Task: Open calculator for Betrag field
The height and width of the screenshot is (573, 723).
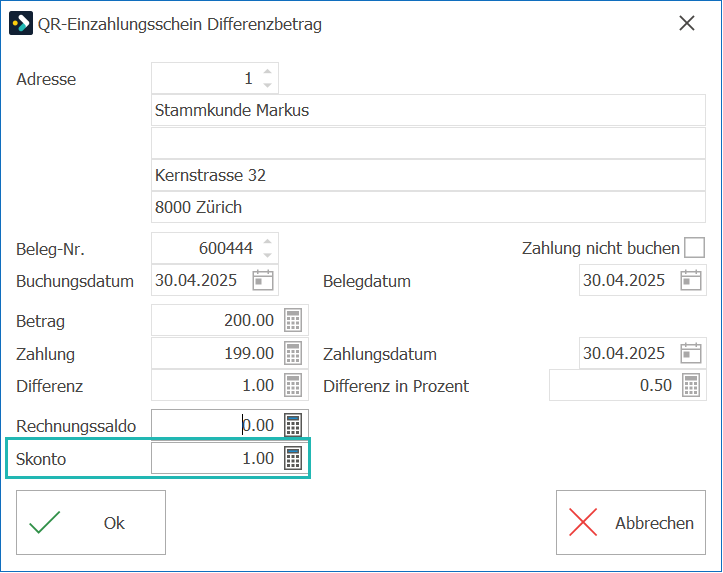Action: click(293, 320)
